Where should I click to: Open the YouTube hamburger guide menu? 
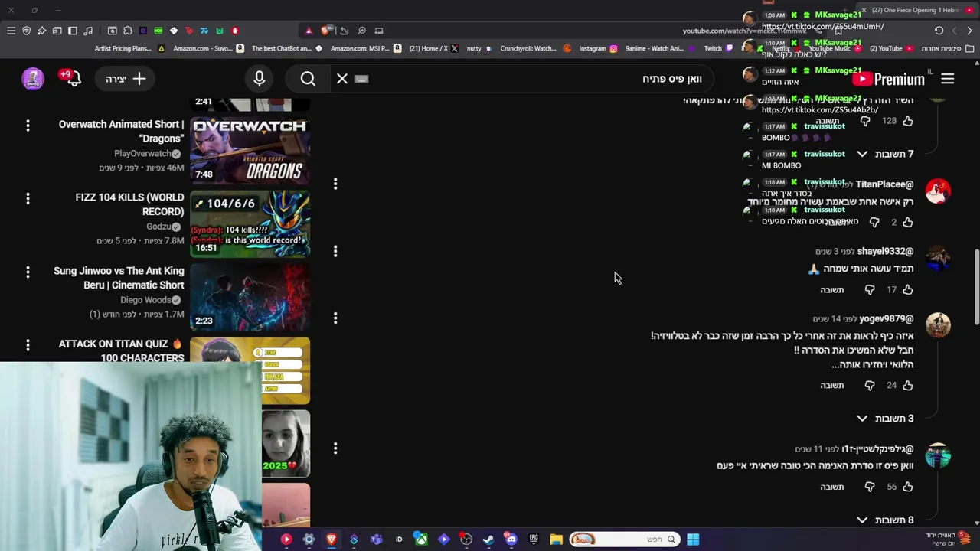(947, 79)
